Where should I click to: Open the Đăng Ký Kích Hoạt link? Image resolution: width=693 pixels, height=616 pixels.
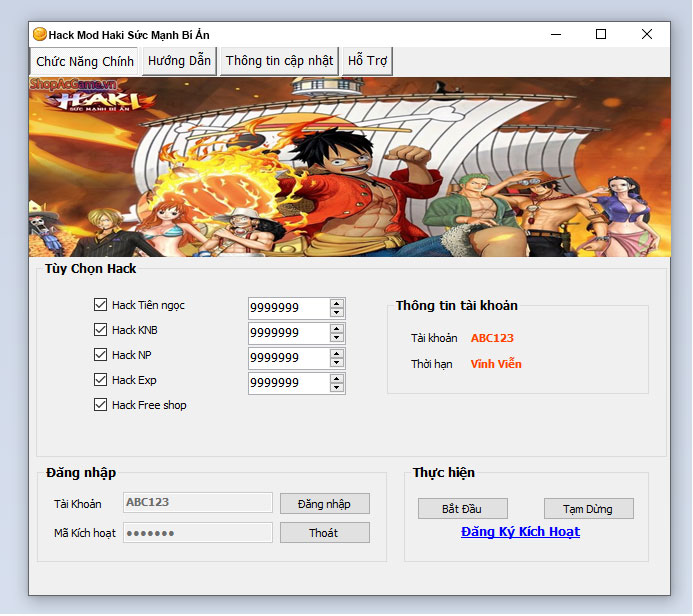tap(520, 532)
